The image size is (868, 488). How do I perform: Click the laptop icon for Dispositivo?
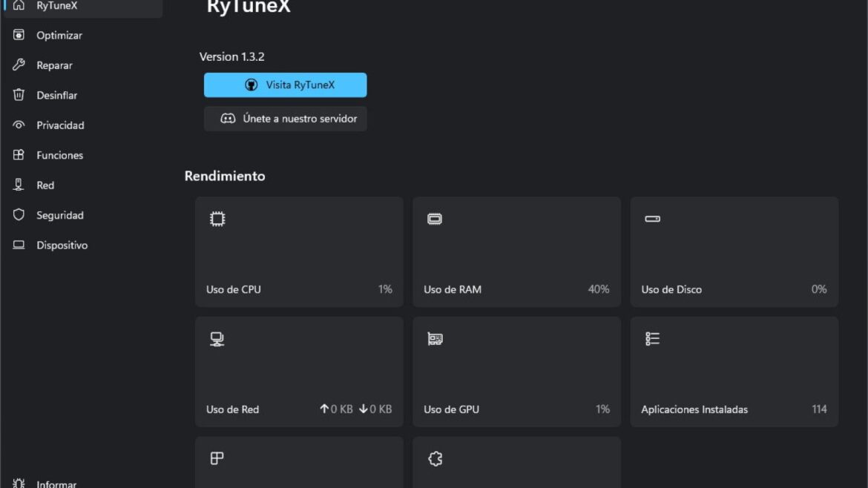tap(19, 245)
